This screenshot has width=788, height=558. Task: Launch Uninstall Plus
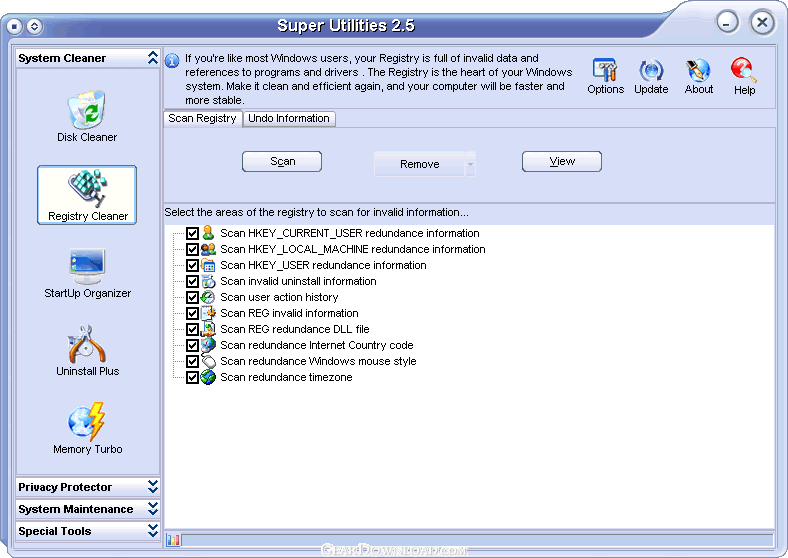[87, 351]
